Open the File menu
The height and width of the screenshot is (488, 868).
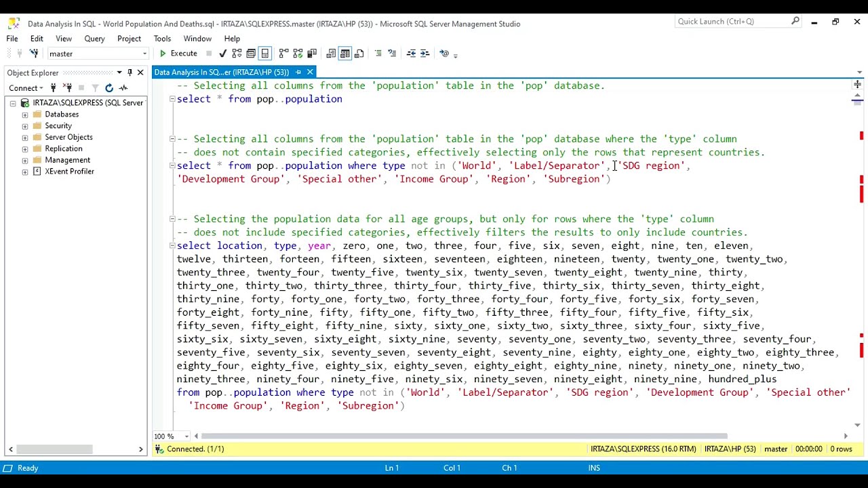coord(12,39)
